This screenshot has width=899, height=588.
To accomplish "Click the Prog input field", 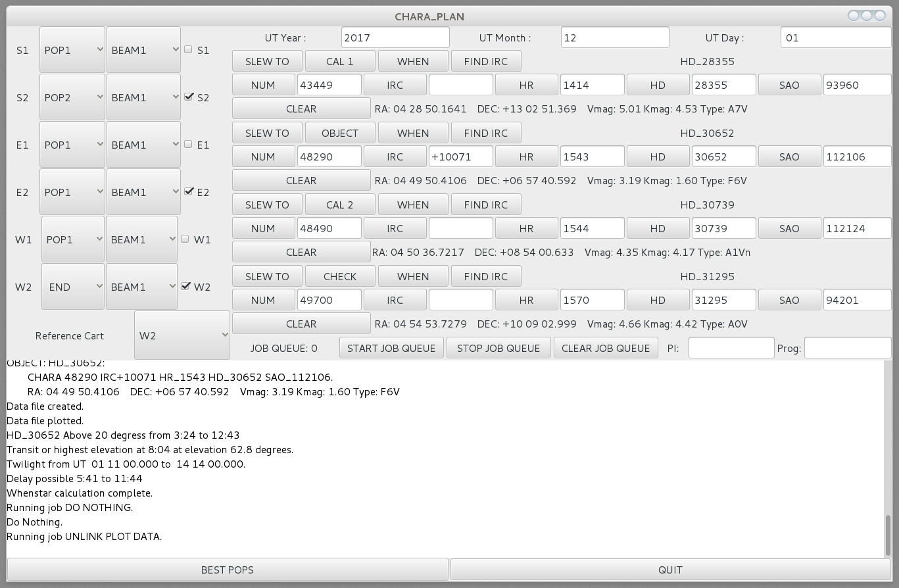I will (x=848, y=348).
